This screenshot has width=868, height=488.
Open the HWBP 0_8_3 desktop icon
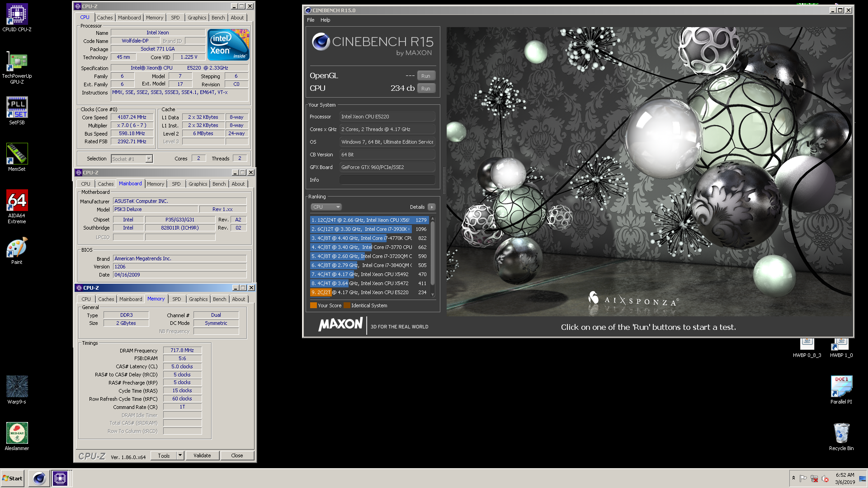807,348
